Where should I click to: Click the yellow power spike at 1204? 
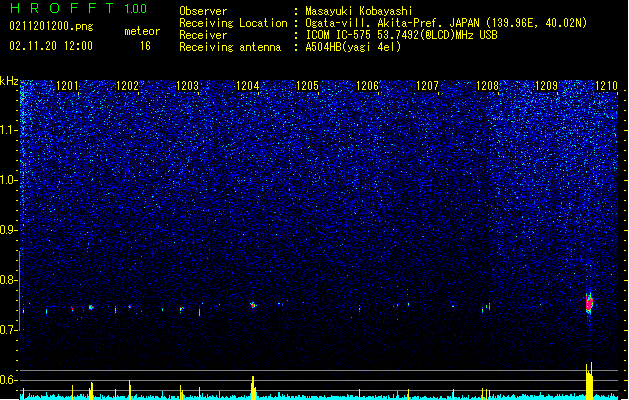253,388
